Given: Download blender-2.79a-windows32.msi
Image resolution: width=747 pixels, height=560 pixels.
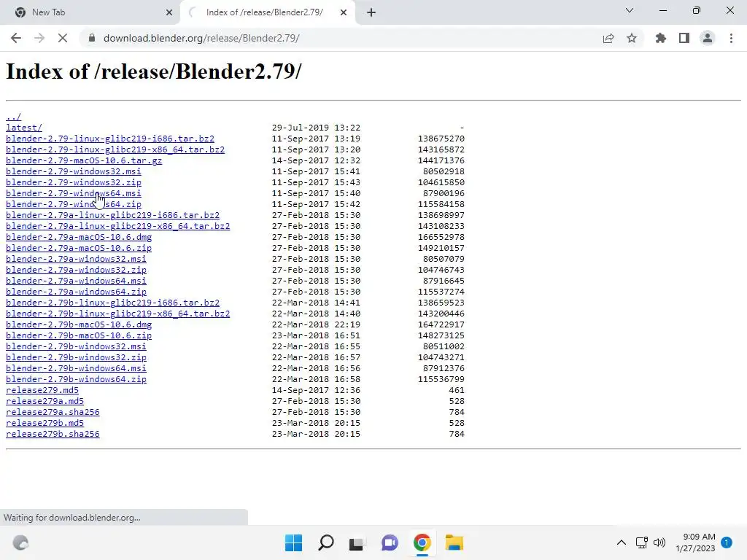Looking at the screenshot, I should [x=76, y=259].
